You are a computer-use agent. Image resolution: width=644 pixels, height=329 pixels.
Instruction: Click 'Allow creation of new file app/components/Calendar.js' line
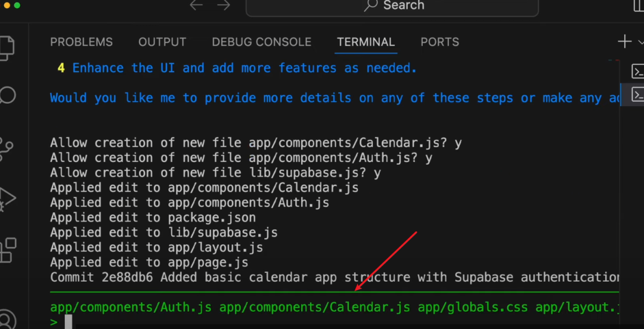[256, 142]
